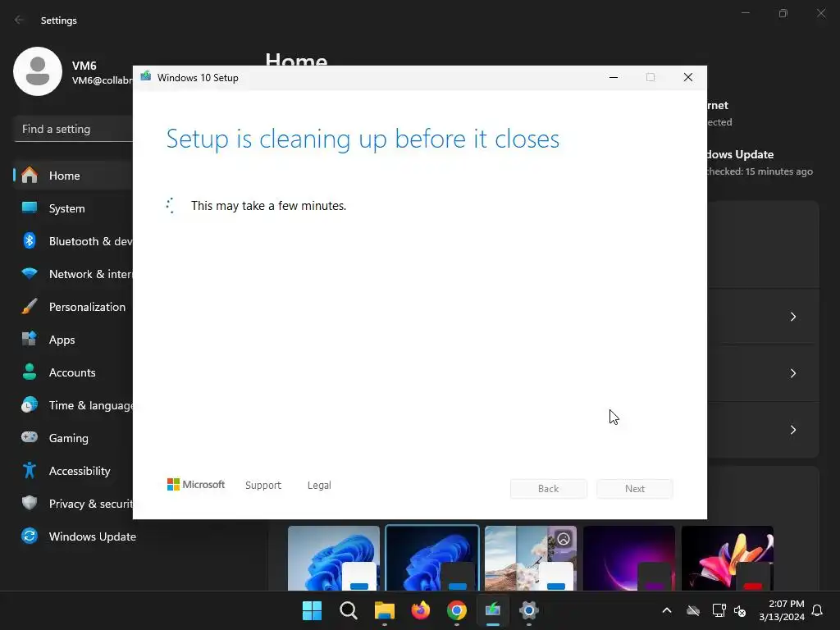Click the Time & language clock icon
This screenshot has height=630, width=840.
30,405
